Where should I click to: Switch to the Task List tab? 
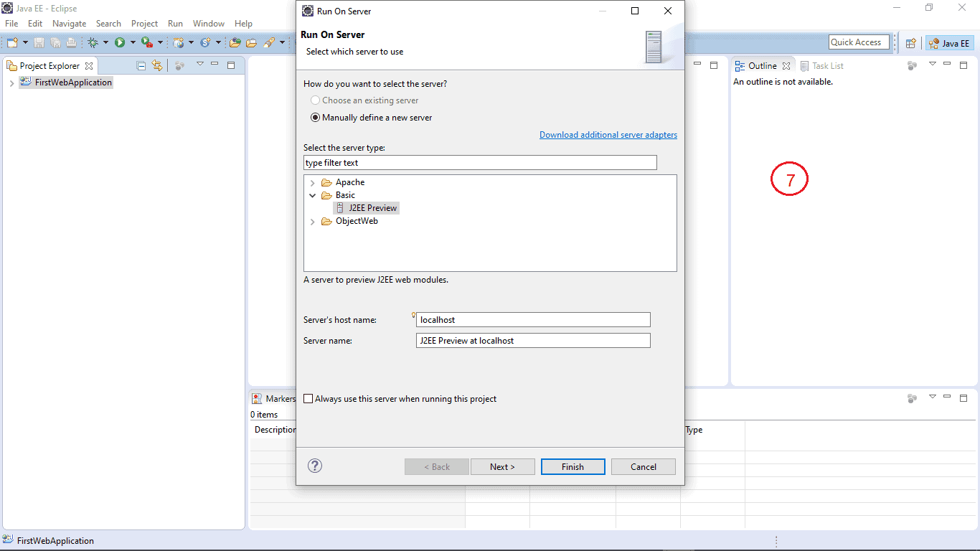click(x=822, y=66)
